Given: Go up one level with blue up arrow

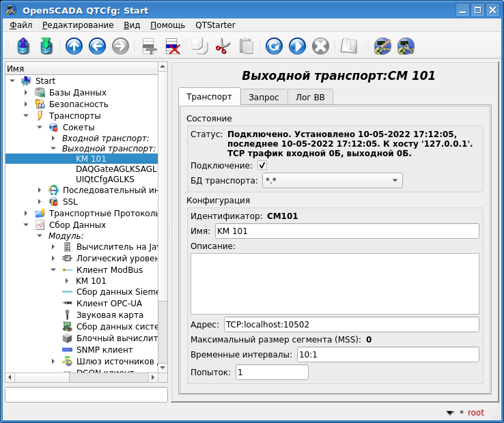Looking at the screenshot, I should 74,46.
